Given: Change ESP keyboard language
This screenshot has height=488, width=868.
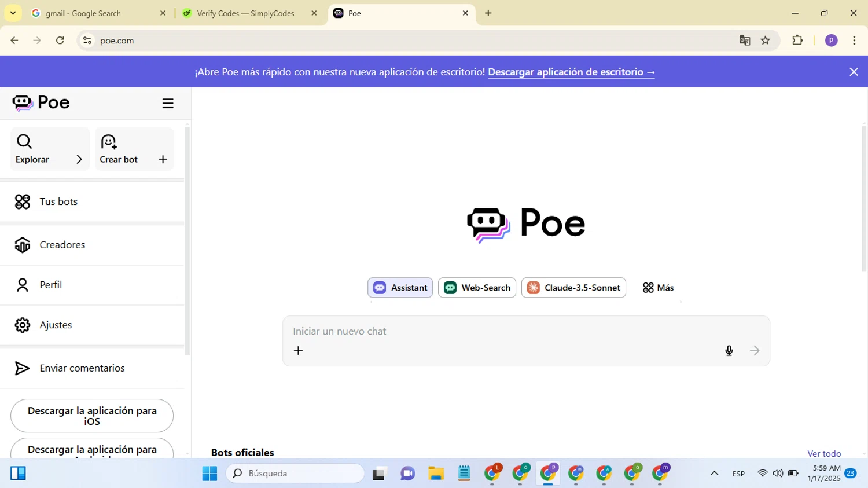Looking at the screenshot, I should [738, 474].
